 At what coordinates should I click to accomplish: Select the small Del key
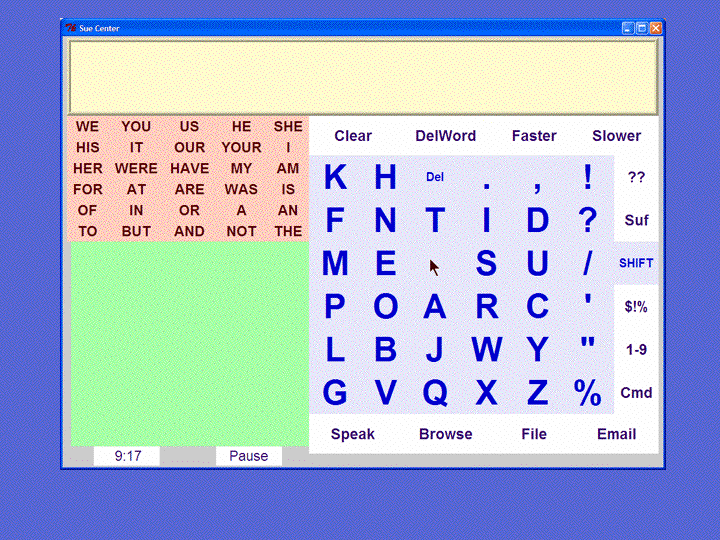click(x=435, y=177)
